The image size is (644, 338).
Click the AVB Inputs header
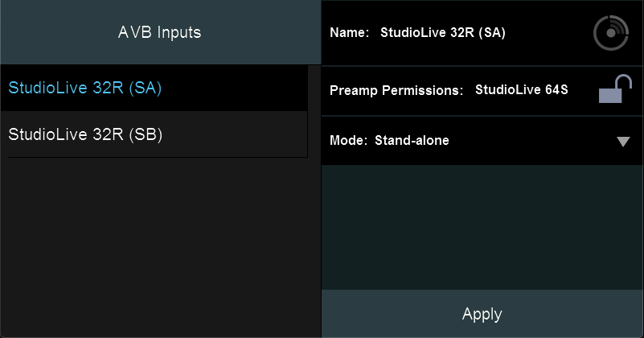pyautogui.click(x=160, y=32)
